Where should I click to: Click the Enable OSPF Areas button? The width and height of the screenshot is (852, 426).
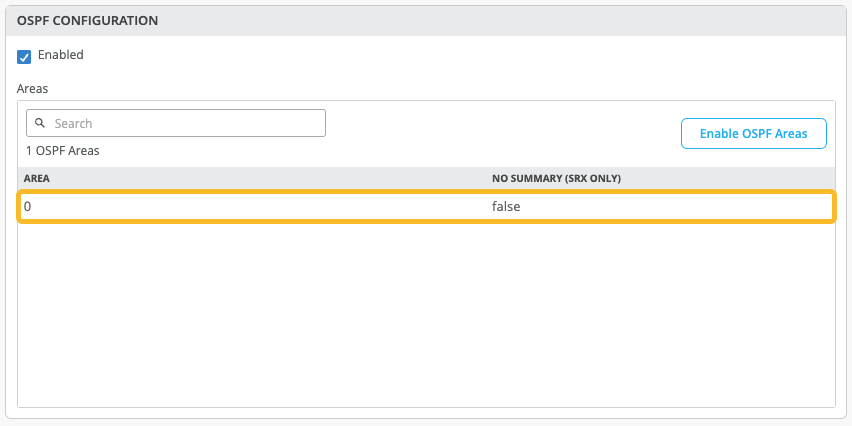(x=753, y=133)
